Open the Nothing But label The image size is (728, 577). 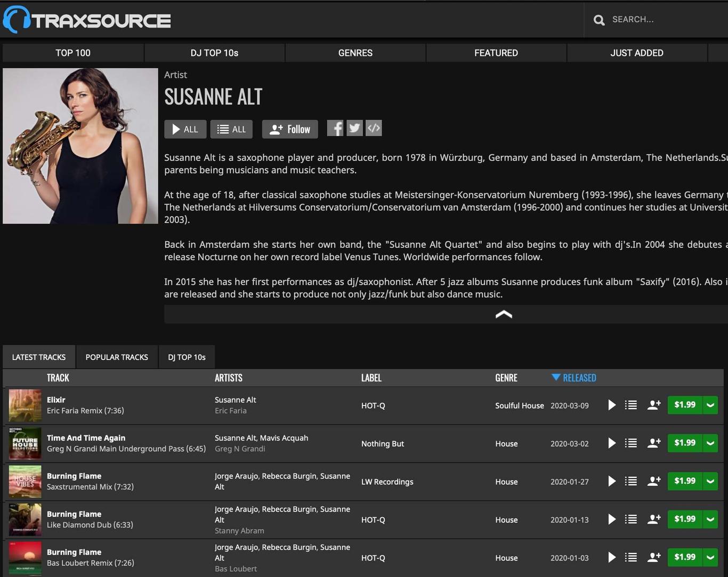click(383, 444)
